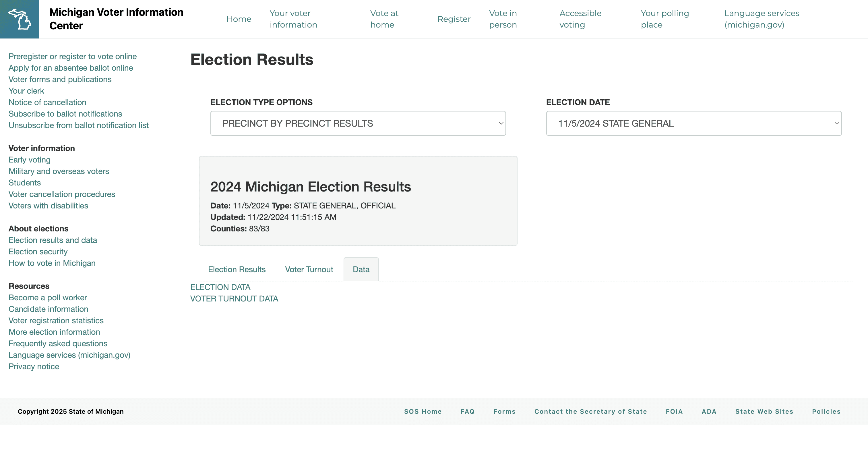Open the ELECTION DATA link
Viewport: 868px width, 472px height.
tap(220, 287)
